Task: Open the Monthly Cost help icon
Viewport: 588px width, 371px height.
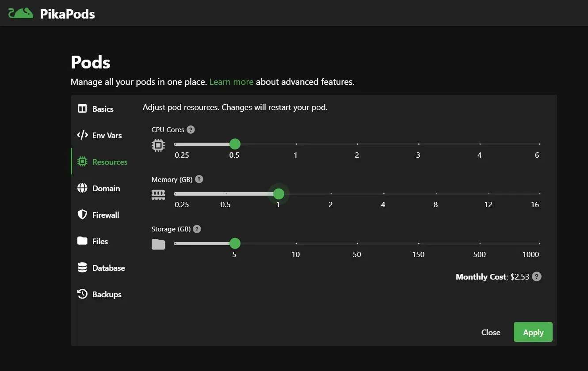Action: click(x=536, y=277)
